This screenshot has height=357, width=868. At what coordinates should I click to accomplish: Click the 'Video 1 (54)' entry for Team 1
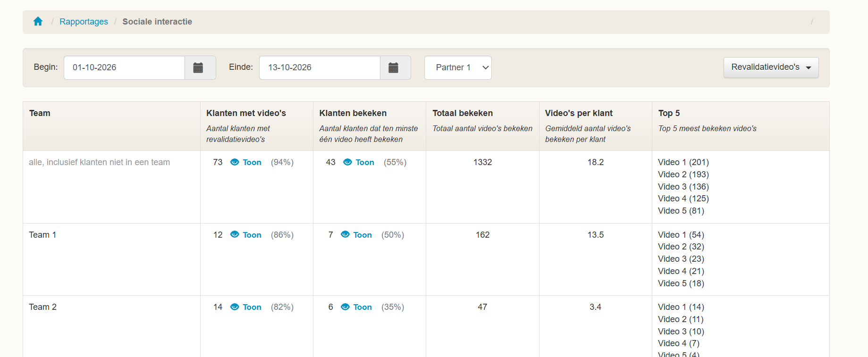pyautogui.click(x=681, y=235)
